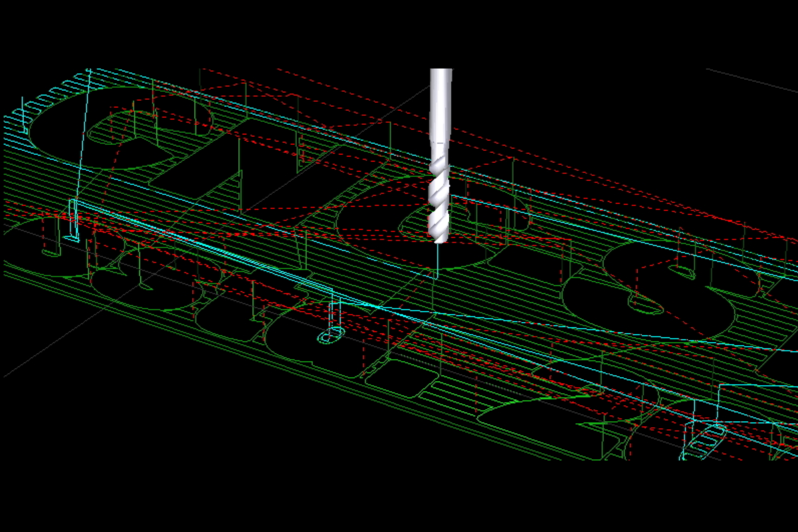Pick the small cyan oval slot toolpath

331,336
